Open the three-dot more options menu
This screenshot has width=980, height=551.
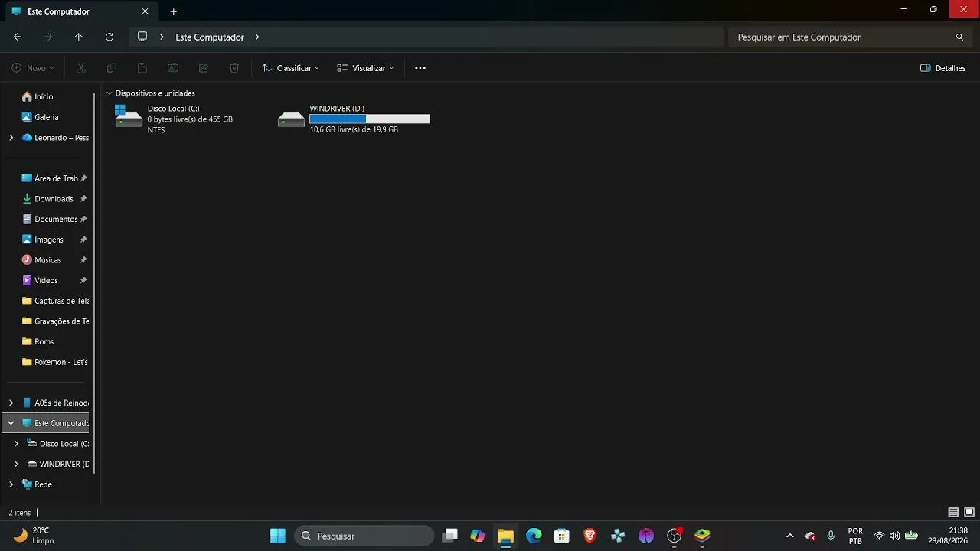(420, 68)
